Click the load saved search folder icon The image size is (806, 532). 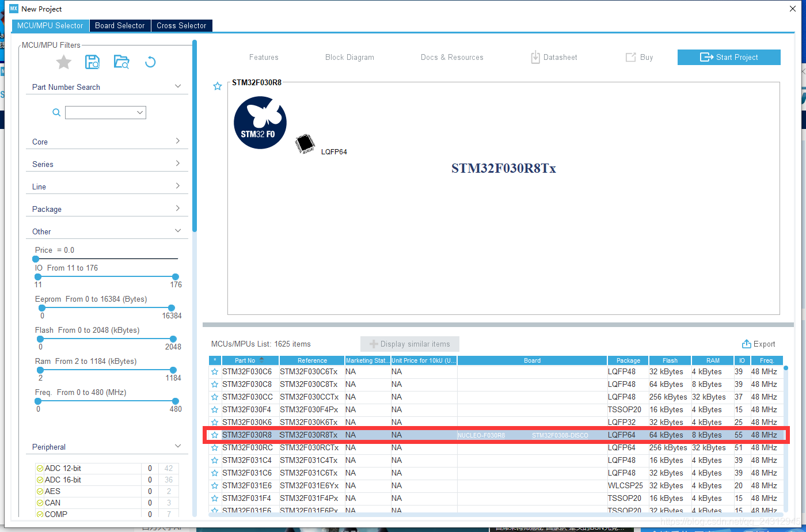121,62
